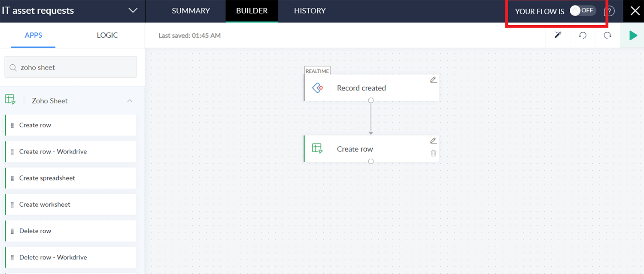Click the Zoho Sheet section title

click(50, 101)
